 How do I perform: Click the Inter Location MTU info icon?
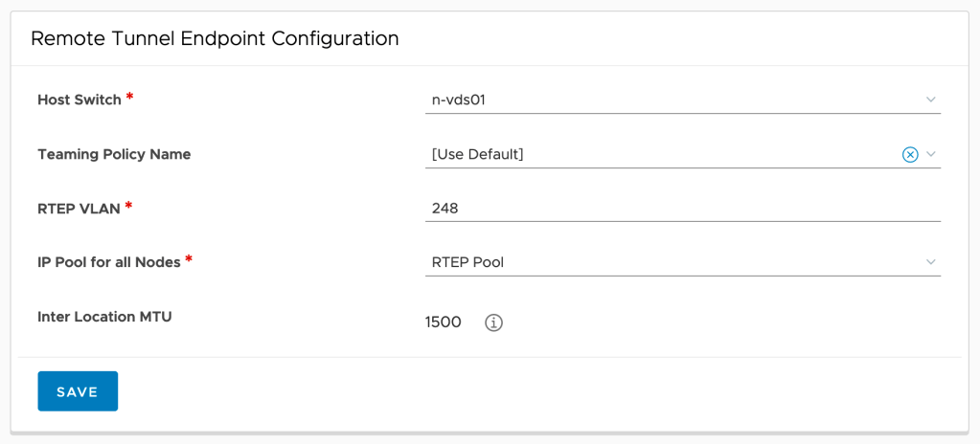tap(493, 322)
